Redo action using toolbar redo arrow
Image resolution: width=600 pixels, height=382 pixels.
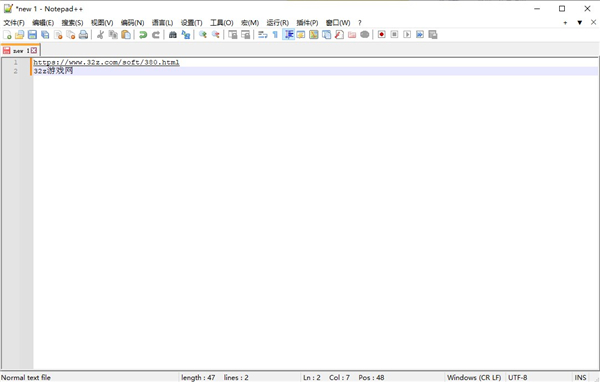(156, 35)
